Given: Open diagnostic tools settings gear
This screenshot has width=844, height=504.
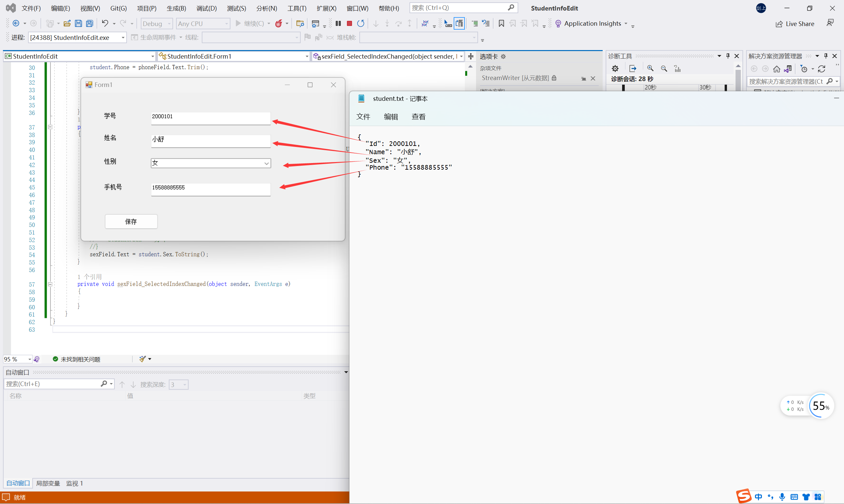Looking at the screenshot, I should [615, 69].
